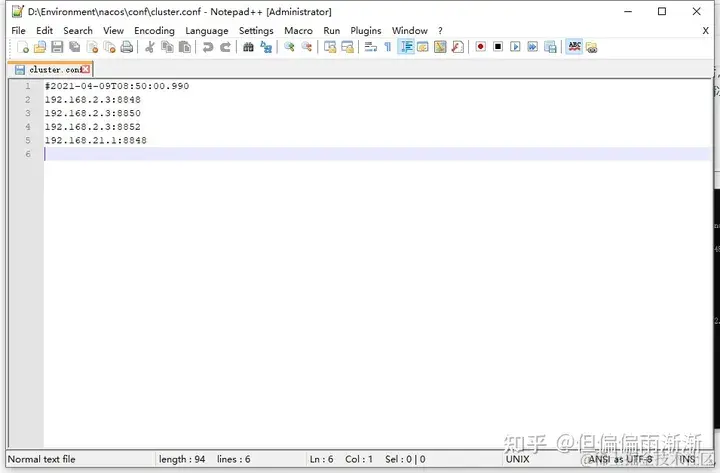Click the timestamp comment on line 1
This screenshot has width=720, height=473.
(117, 86)
